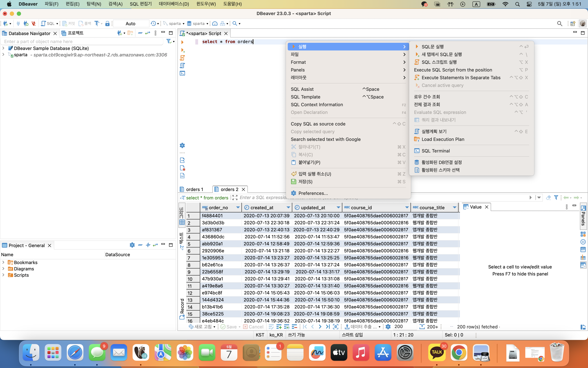Click the editor settings gear in gutter
The image size is (588, 368).
pos(183,146)
